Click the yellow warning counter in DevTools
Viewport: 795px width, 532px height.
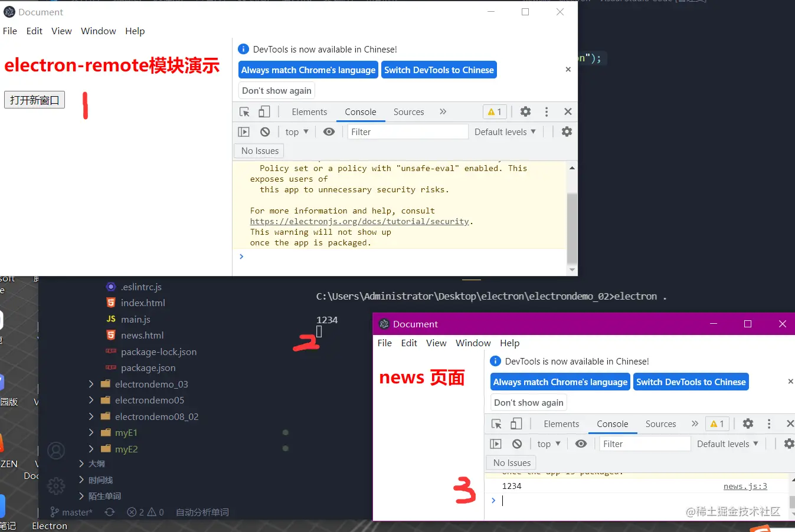pyautogui.click(x=494, y=111)
